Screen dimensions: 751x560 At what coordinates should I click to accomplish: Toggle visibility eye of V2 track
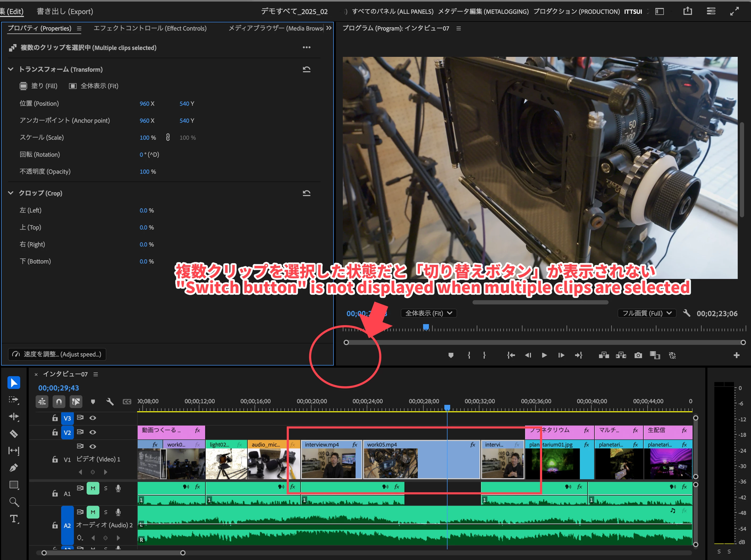[92, 432]
